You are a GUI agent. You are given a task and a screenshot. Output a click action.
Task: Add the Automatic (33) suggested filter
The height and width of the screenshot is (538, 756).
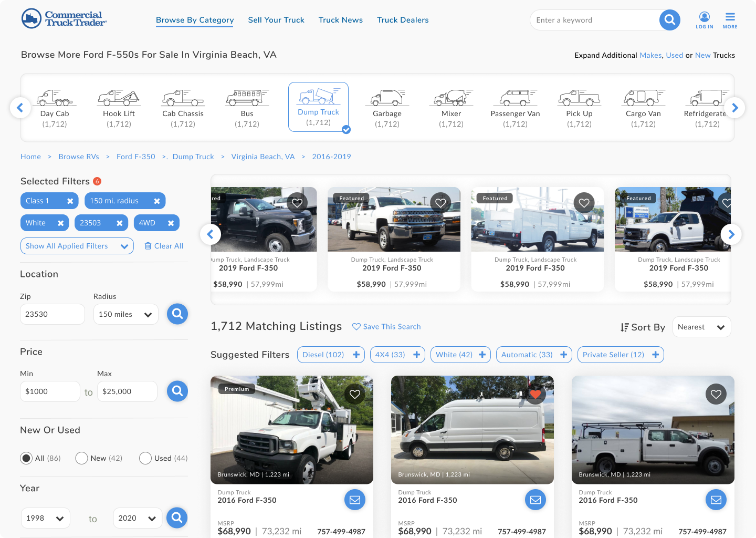pos(534,355)
